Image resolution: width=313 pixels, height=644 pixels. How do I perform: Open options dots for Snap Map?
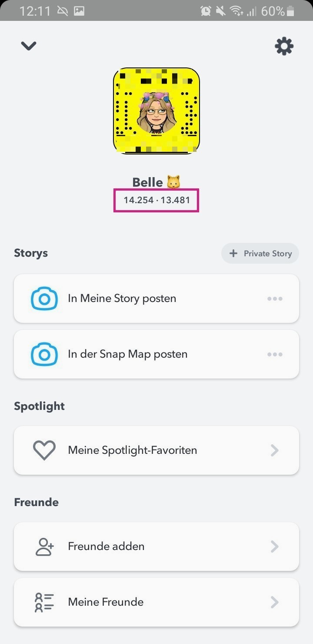[275, 354]
